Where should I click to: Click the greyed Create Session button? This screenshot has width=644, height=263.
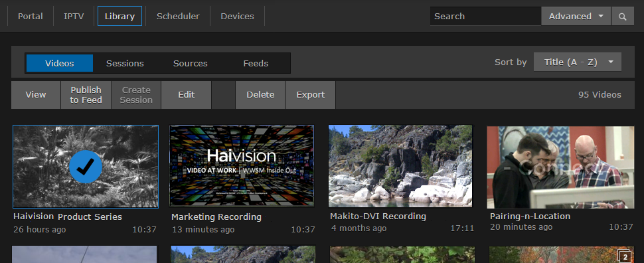pos(136,95)
